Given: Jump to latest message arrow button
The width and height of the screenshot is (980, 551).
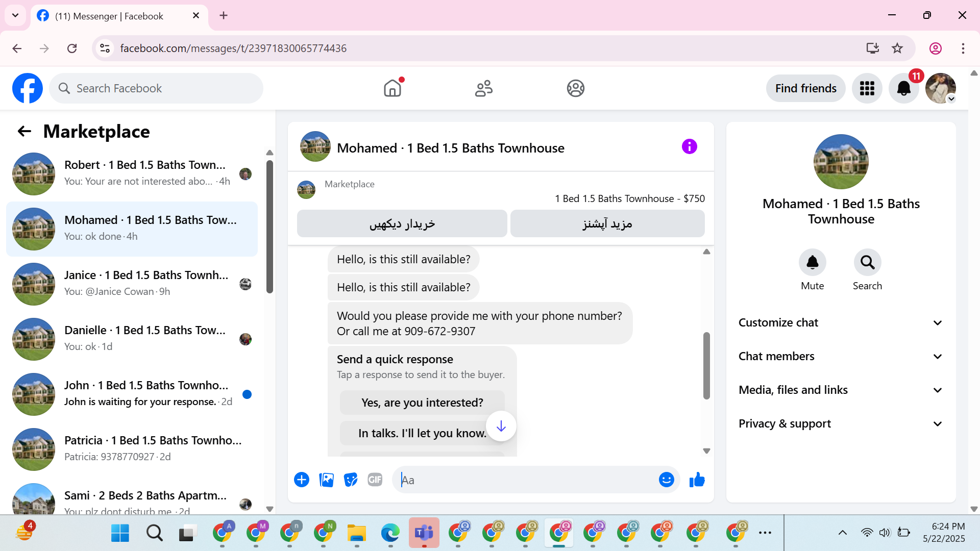Looking at the screenshot, I should point(501,426).
